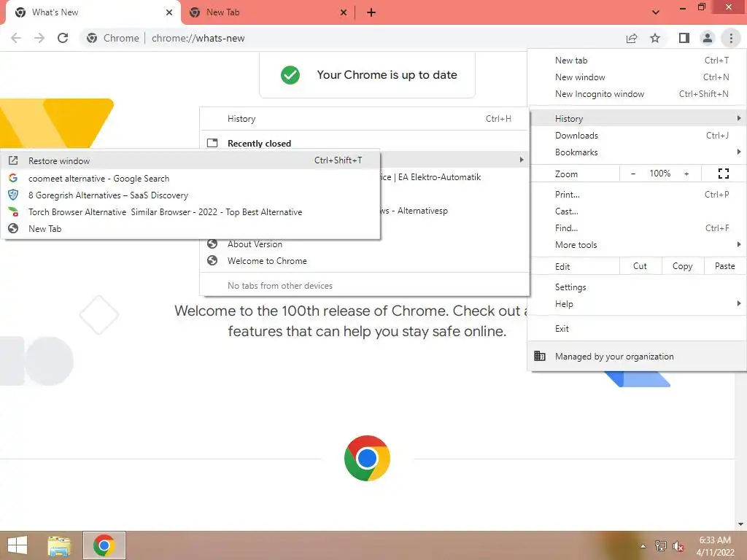Open the tab search chevron

click(x=656, y=12)
